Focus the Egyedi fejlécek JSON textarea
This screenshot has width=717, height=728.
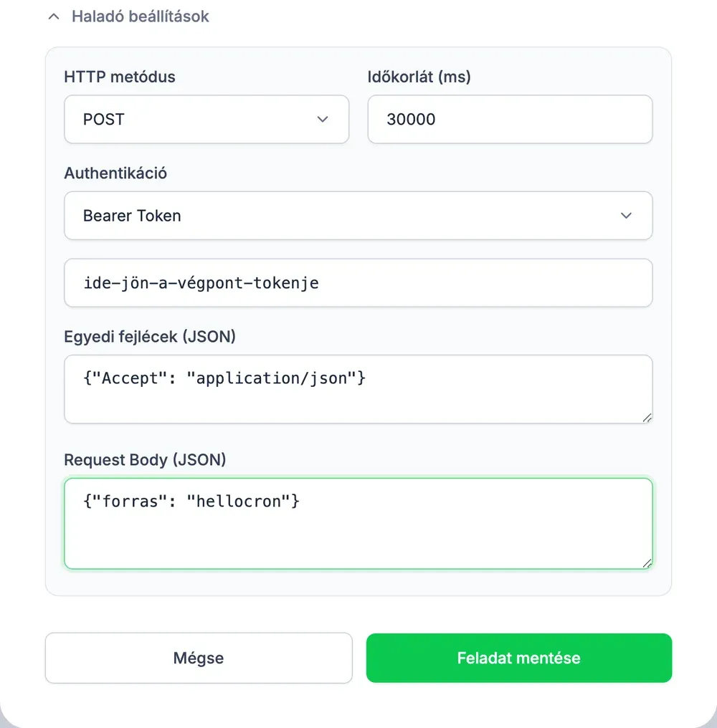coord(358,389)
